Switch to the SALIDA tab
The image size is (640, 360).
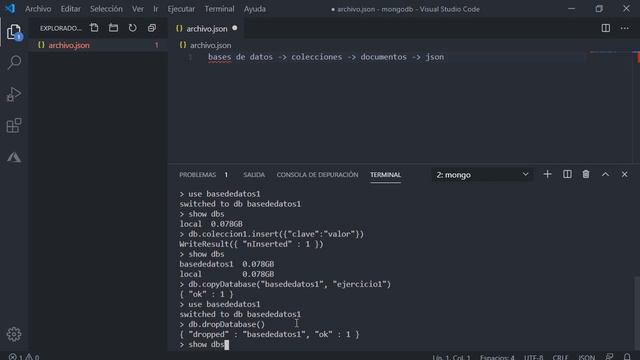click(x=254, y=175)
